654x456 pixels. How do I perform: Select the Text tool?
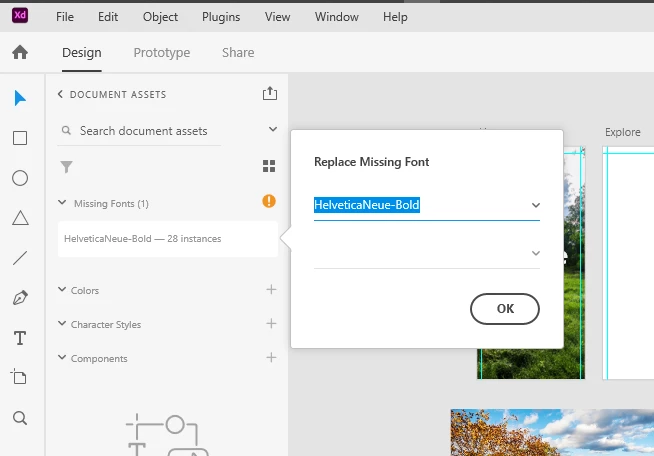click(20, 338)
